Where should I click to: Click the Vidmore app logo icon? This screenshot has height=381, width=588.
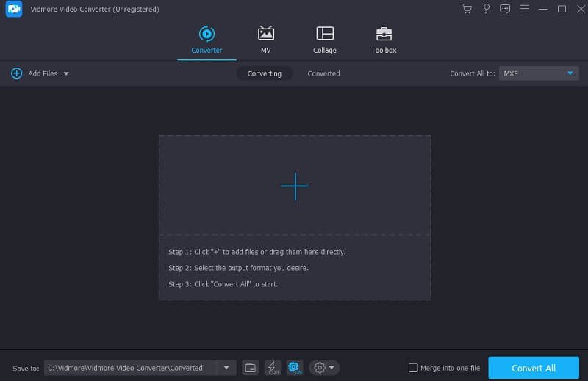coord(12,9)
